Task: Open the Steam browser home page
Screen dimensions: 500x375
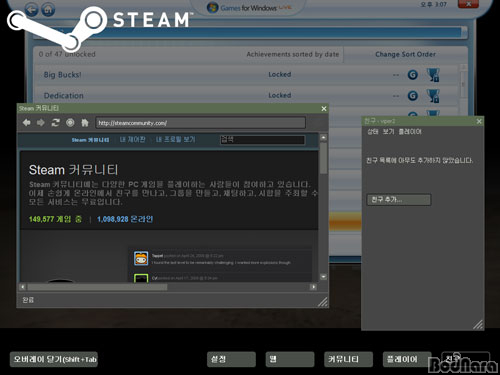Action: (x=85, y=123)
